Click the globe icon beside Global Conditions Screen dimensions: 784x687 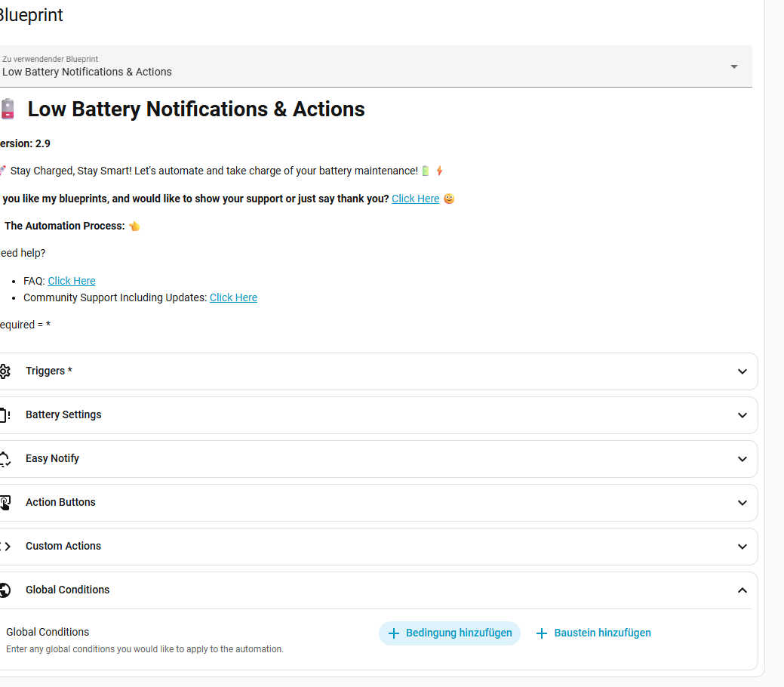[5, 590]
